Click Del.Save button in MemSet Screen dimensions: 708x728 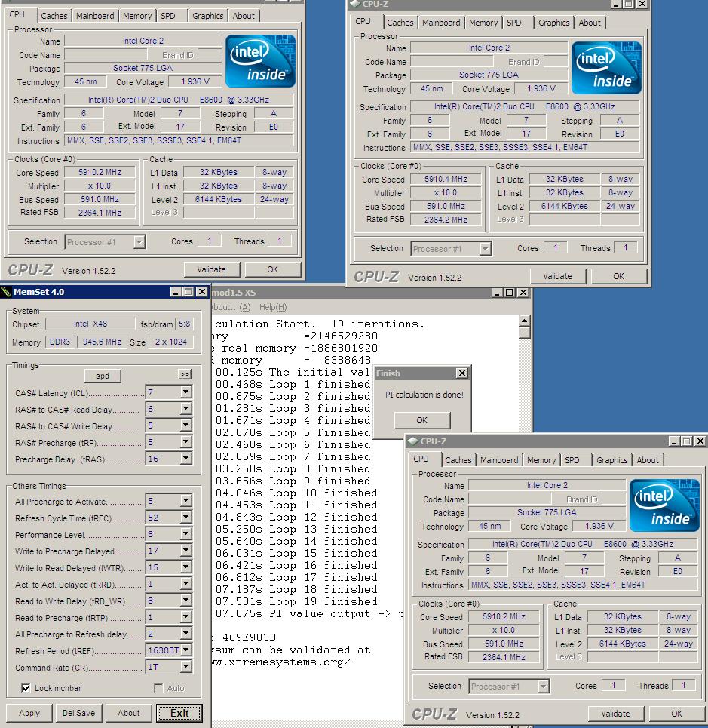click(x=79, y=713)
